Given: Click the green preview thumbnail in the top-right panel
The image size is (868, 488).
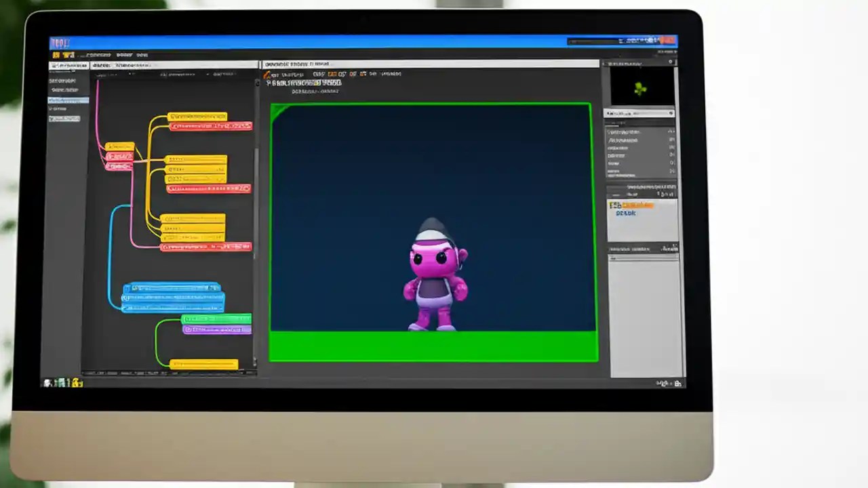Looking at the screenshot, I should tap(640, 89).
